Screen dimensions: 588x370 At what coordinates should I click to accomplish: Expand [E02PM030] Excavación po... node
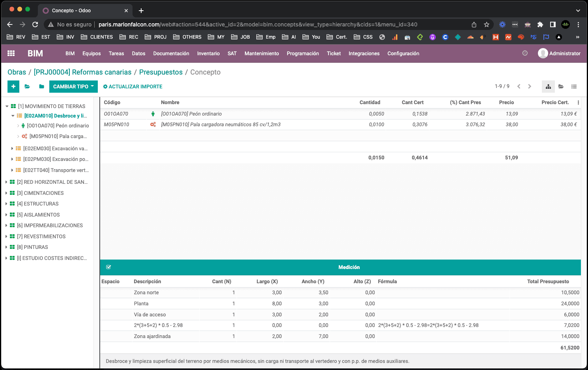(12, 159)
